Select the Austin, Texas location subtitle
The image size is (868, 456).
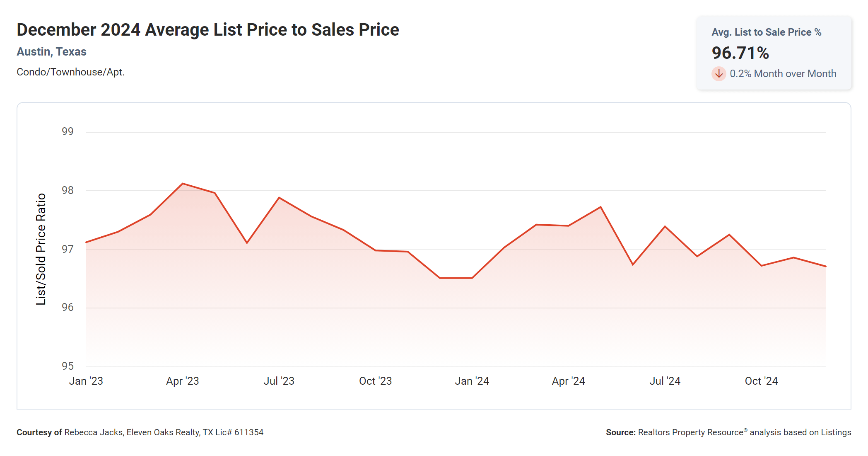pos(51,52)
